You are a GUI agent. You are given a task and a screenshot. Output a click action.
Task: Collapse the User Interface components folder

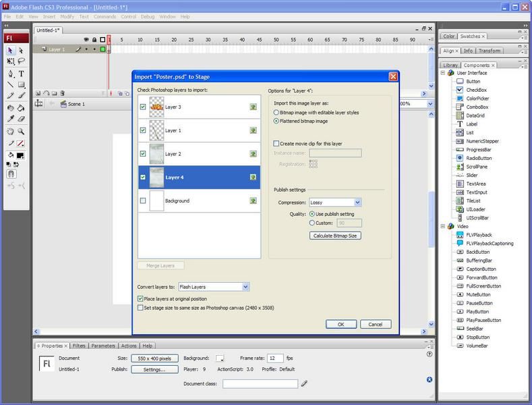443,73
